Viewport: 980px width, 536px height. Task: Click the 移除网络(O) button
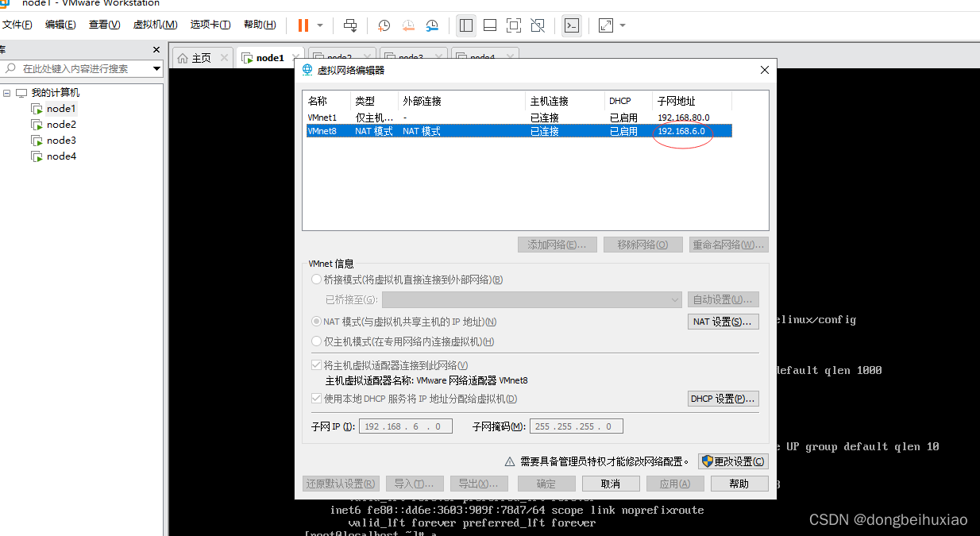point(642,245)
